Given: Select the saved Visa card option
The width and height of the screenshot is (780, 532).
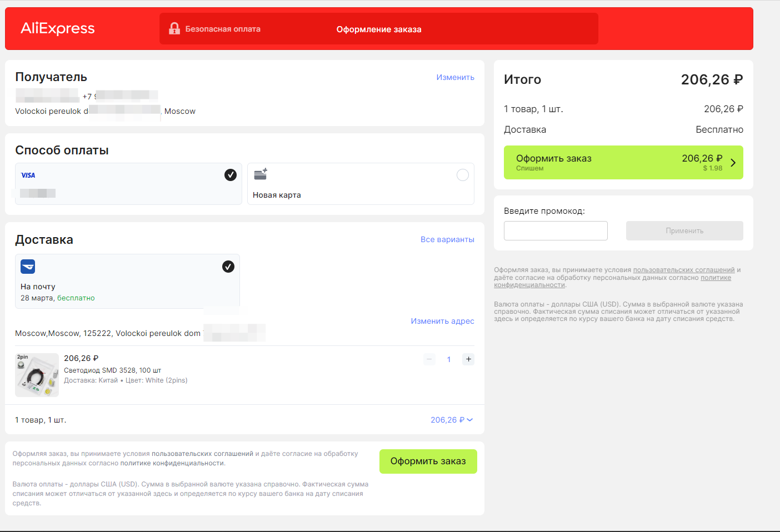Looking at the screenshot, I should pyautogui.click(x=128, y=184).
